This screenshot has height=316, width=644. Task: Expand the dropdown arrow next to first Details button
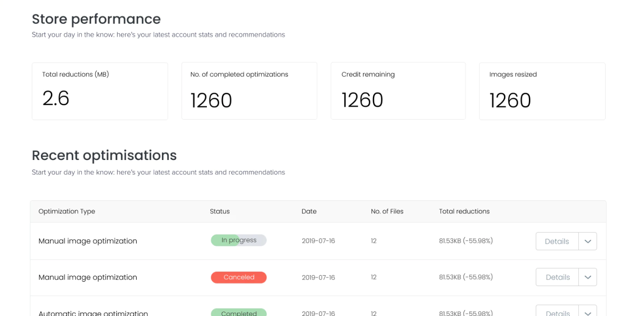click(x=588, y=241)
